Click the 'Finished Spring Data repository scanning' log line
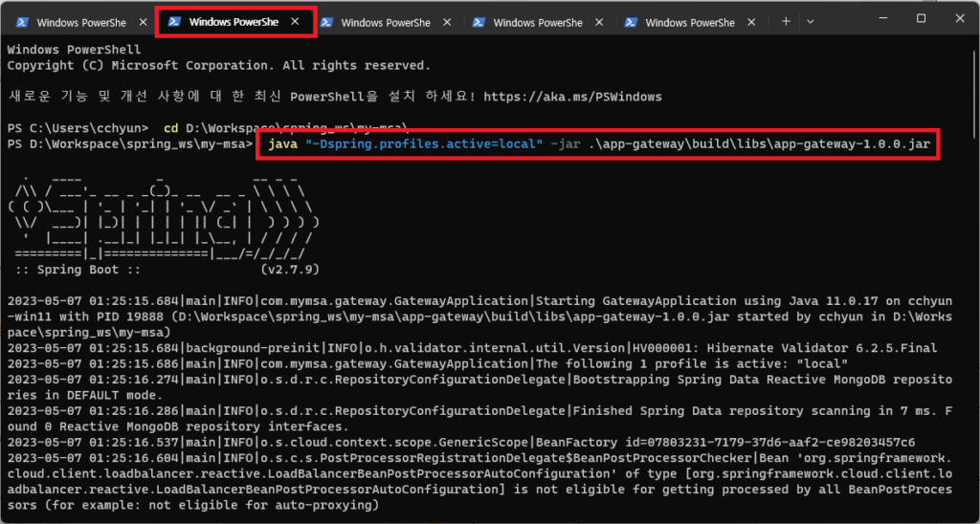 point(480,418)
